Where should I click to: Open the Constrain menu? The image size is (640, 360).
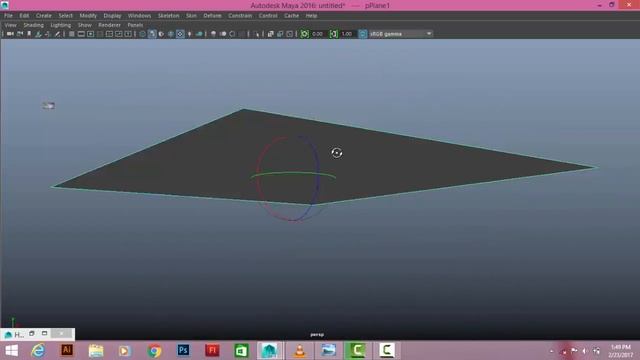pos(240,16)
